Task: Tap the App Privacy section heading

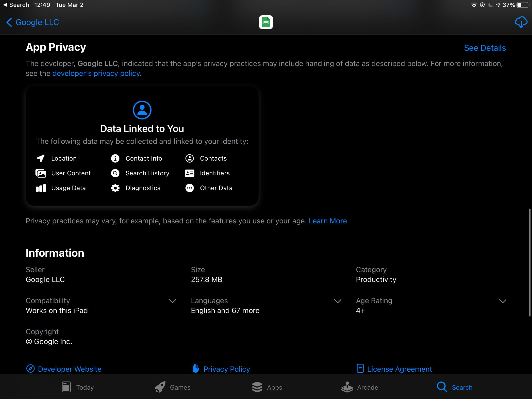Action: point(56,47)
